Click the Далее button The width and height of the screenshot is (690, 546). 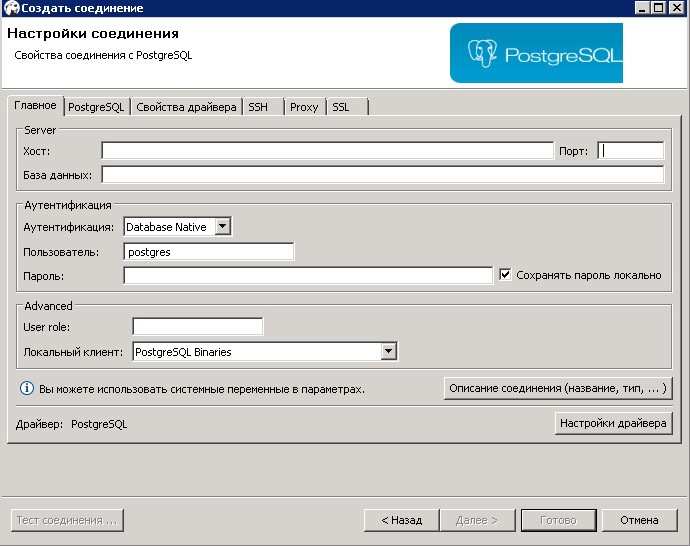coord(477,520)
